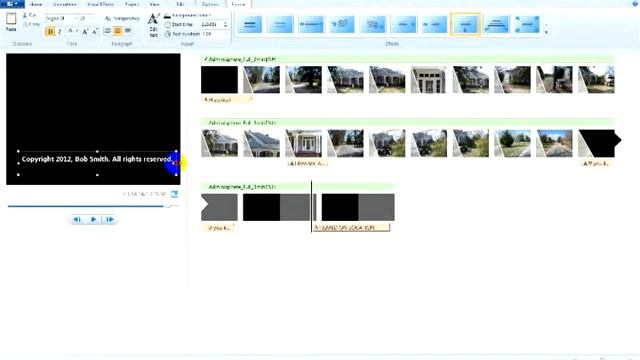The height and width of the screenshot is (360, 640).
Task: Play the movie preview
Action: (x=93, y=220)
